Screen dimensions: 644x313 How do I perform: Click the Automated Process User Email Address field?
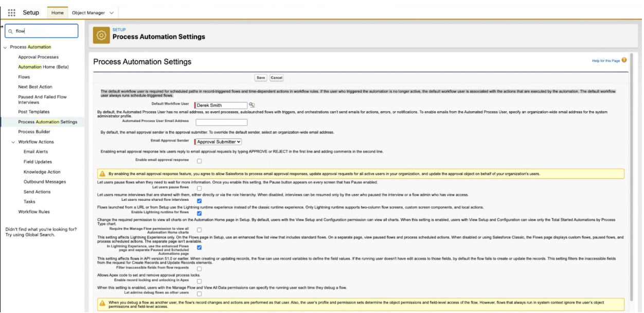click(x=222, y=123)
